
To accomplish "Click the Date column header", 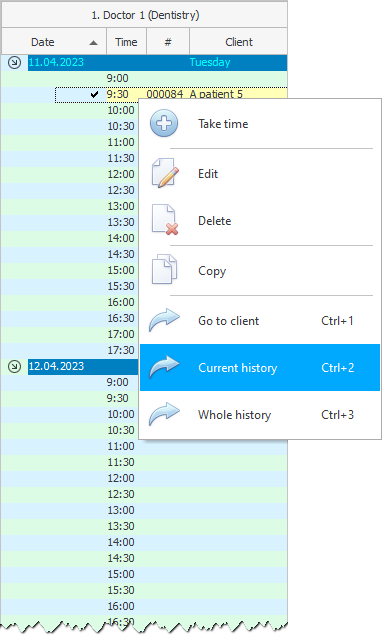I will tap(54, 42).
